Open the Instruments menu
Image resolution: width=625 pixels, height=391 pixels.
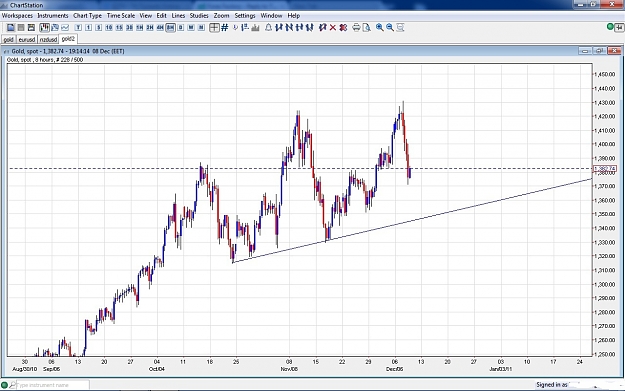coord(53,16)
